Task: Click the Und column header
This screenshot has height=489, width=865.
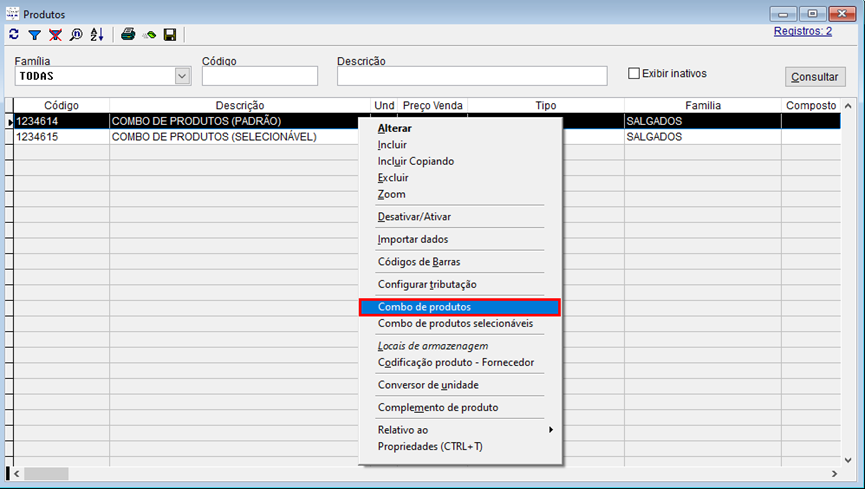Action: pos(384,105)
